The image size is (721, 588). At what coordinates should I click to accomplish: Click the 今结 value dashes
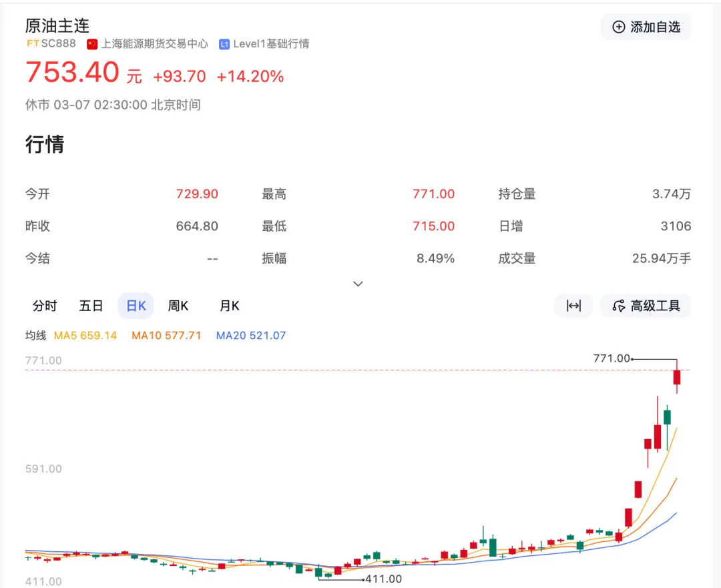(x=212, y=259)
